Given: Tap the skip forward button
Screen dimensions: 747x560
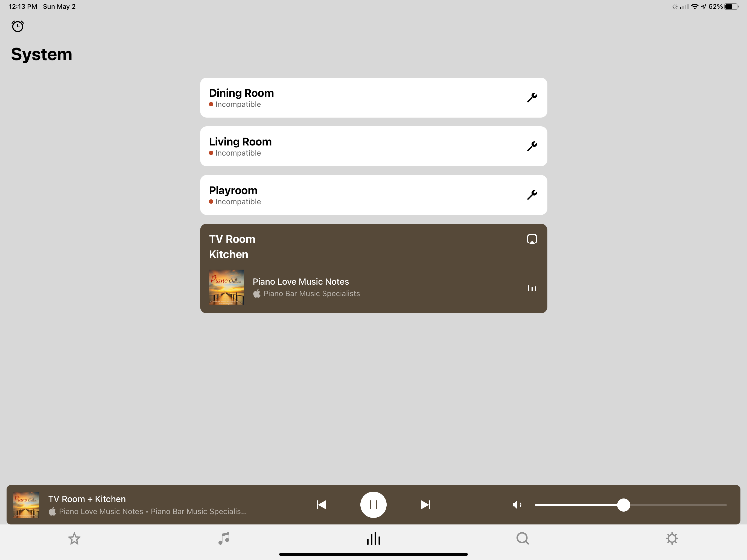Looking at the screenshot, I should pyautogui.click(x=425, y=504).
